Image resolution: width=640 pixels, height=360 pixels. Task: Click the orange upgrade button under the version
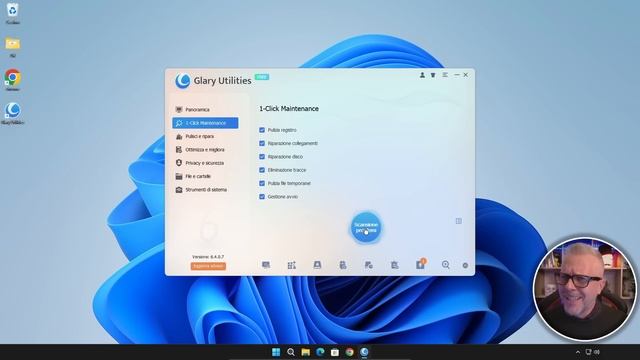[208, 266]
